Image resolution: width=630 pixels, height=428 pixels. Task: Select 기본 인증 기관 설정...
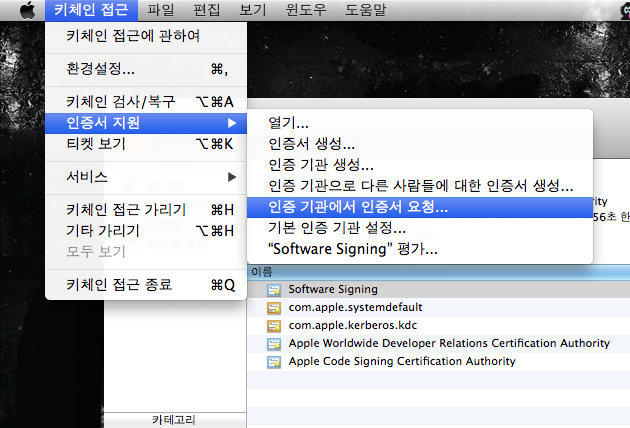tap(420, 228)
